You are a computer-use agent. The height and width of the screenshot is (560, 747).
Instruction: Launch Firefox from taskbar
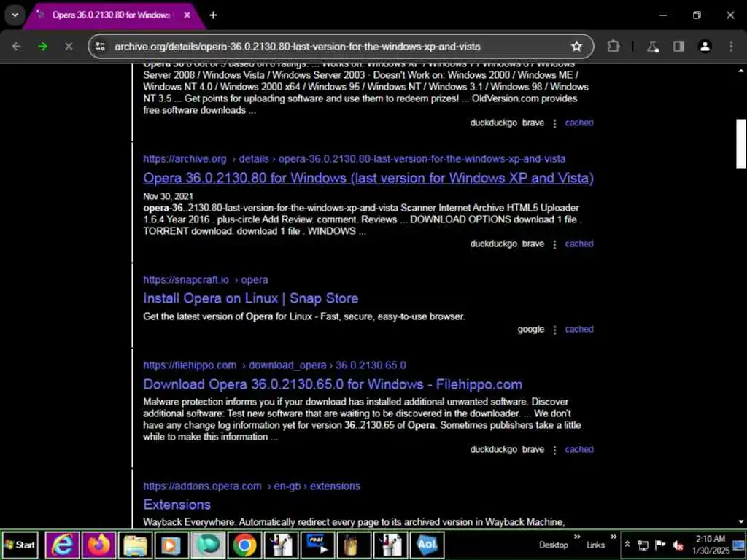[98, 545]
